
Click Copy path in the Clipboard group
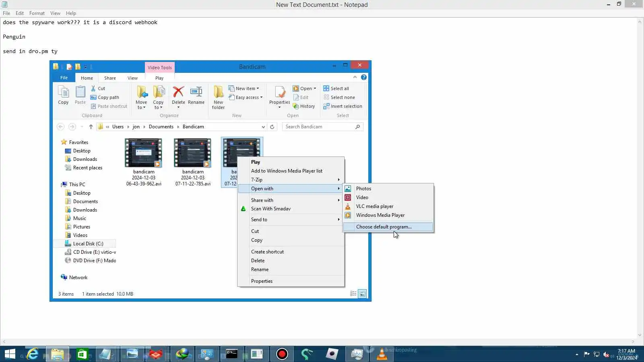pos(105,97)
